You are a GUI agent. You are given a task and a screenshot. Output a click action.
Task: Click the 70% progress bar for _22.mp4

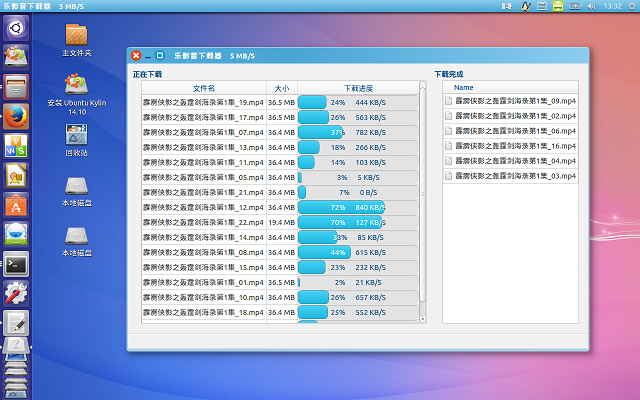tap(358, 222)
